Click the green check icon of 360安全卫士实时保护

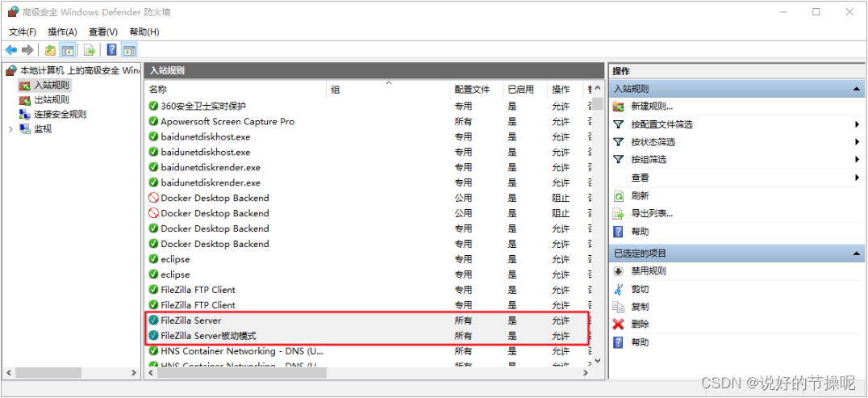point(153,106)
